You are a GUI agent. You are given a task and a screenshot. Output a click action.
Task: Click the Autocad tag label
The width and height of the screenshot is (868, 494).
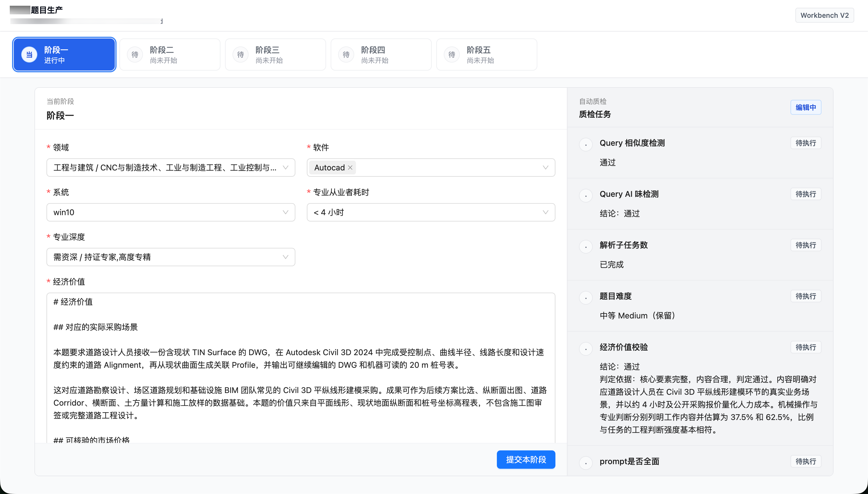coord(329,168)
